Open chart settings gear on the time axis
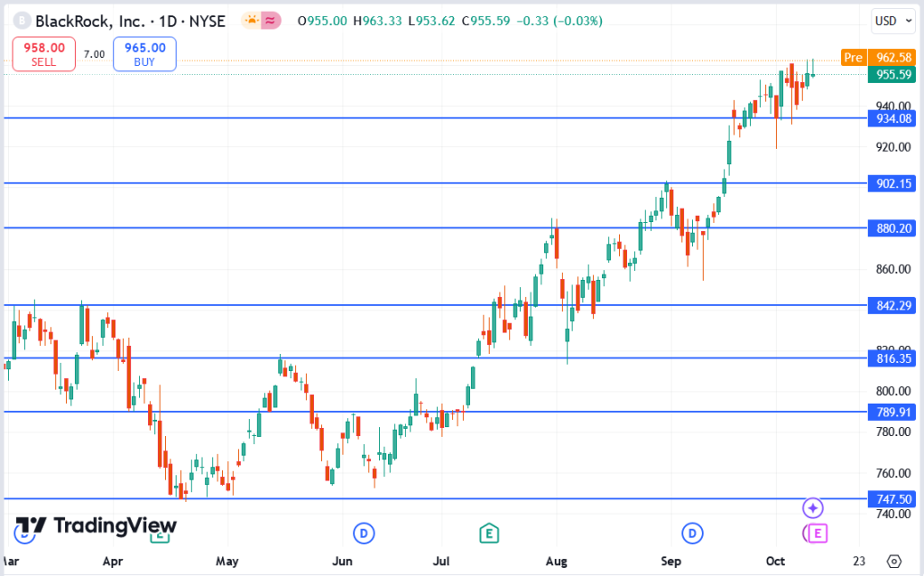The height and width of the screenshot is (576, 924). (x=894, y=561)
